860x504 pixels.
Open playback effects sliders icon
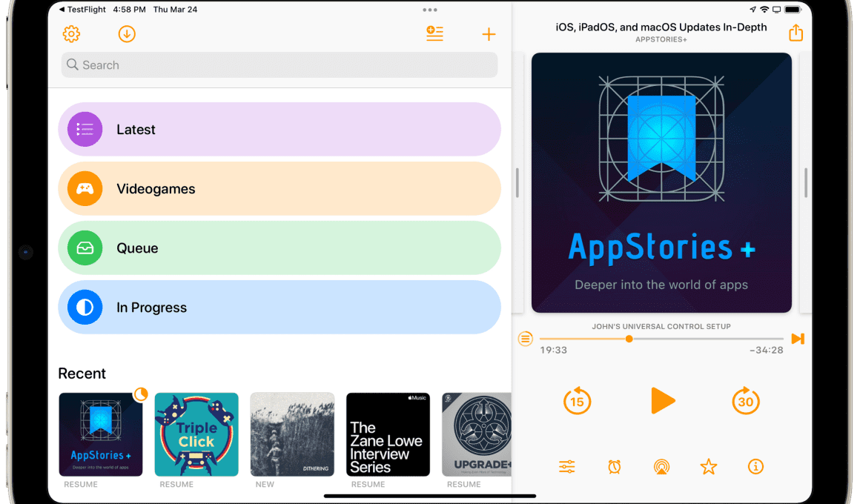click(x=567, y=467)
